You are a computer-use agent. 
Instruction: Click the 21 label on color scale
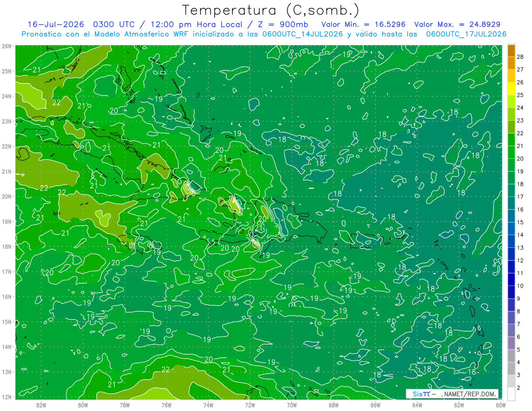click(x=520, y=146)
